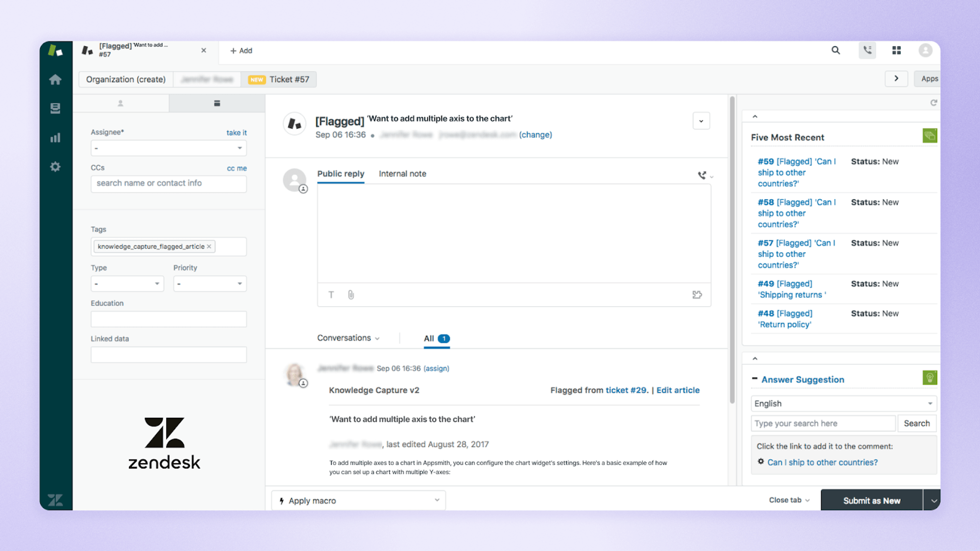980x551 pixels.
Task: Open the phone call icon
Action: pyautogui.click(x=867, y=50)
